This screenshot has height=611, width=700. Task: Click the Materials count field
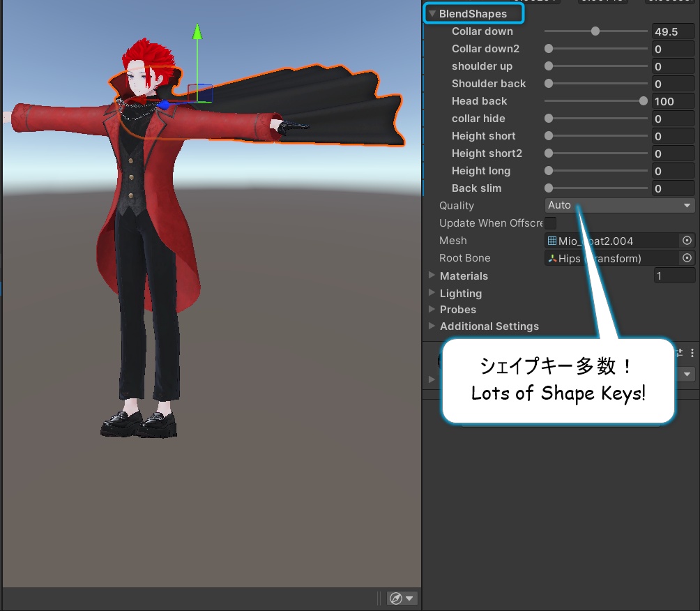click(674, 276)
